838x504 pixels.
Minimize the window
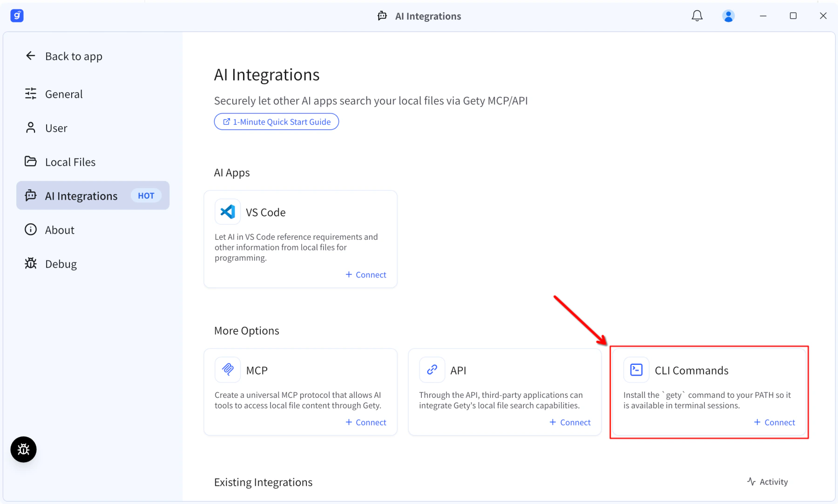pos(763,16)
